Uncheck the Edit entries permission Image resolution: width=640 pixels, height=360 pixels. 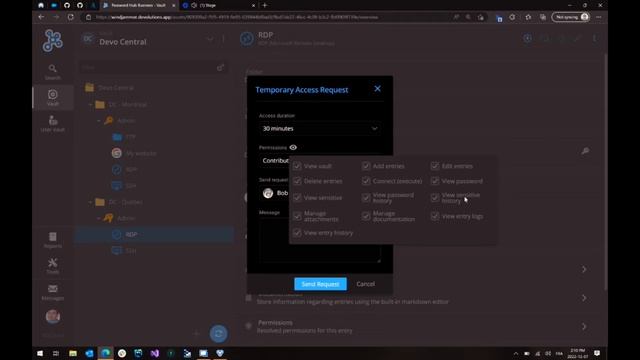[435, 166]
